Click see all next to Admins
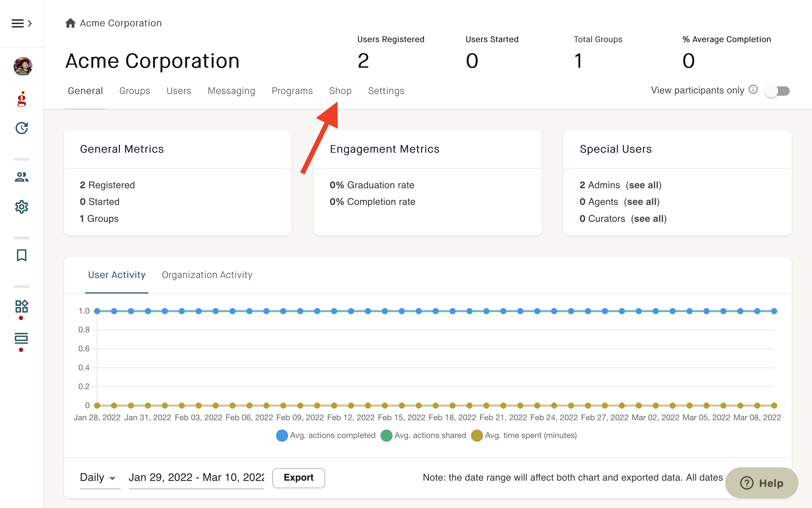 644,185
